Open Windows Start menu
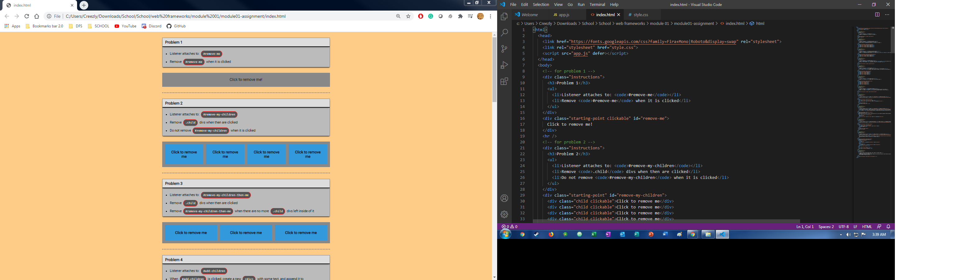 point(506,235)
